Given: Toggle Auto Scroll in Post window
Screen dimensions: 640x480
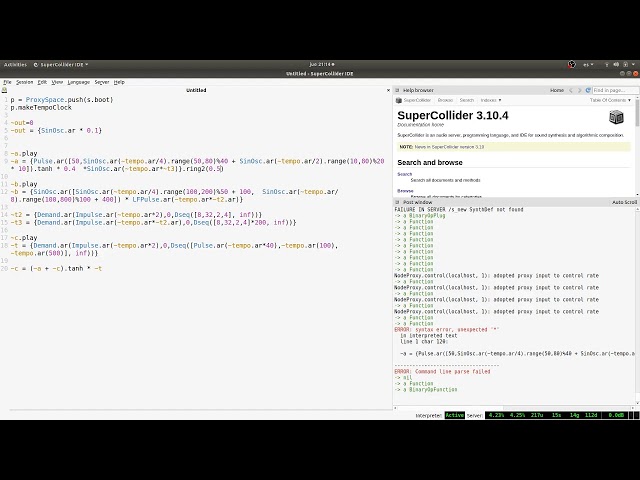Looking at the screenshot, I should click(x=624, y=202).
